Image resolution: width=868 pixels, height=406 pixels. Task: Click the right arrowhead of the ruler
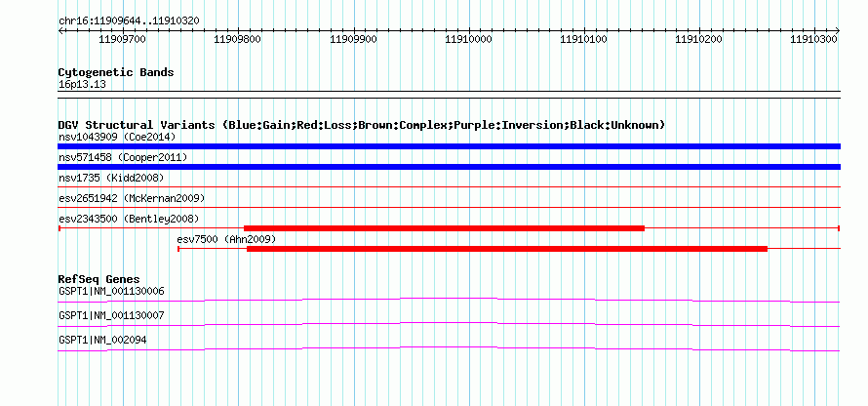(x=838, y=30)
